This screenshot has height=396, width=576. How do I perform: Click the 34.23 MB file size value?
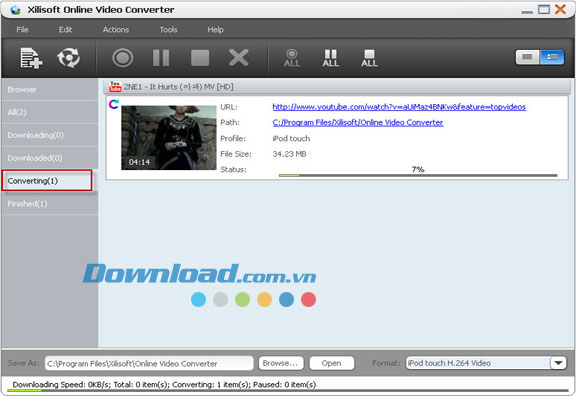click(289, 154)
